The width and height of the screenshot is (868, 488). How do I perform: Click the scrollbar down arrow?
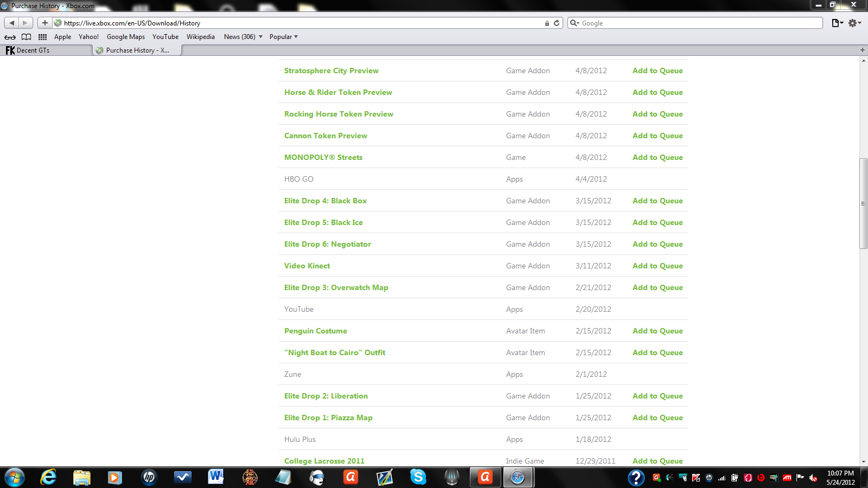click(863, 462)
